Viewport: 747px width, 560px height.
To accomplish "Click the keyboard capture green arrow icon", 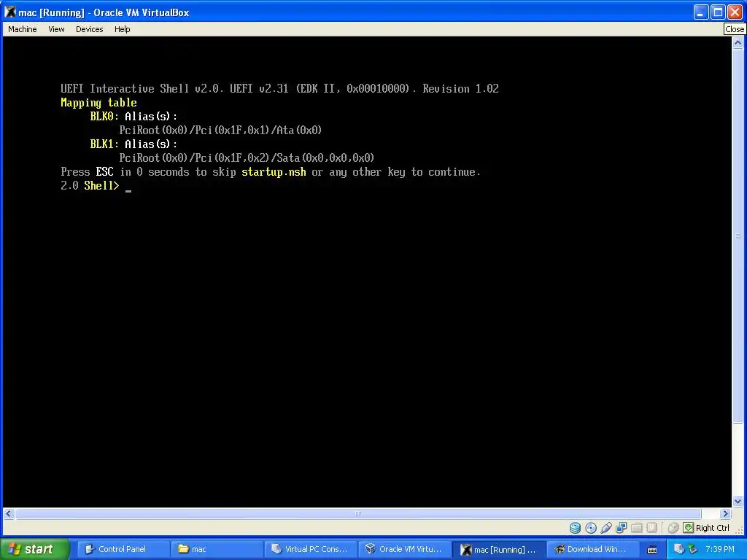I will pos(689,528).
